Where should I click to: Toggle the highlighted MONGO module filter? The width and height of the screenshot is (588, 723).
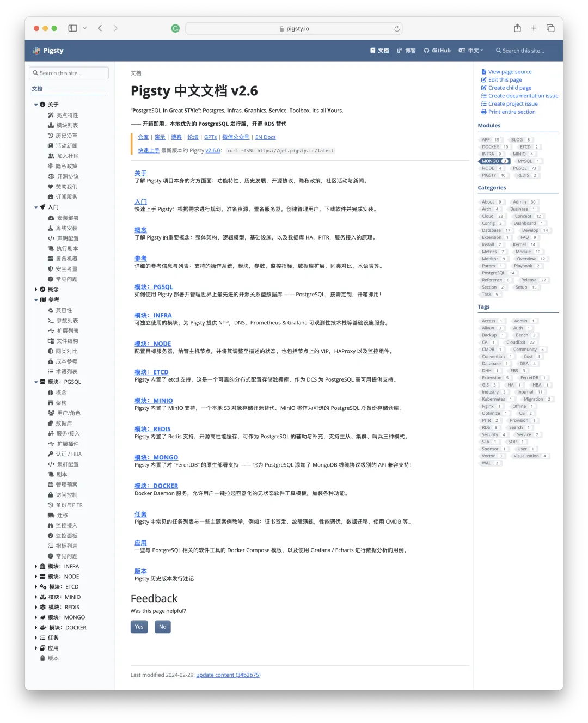[493, 161]
